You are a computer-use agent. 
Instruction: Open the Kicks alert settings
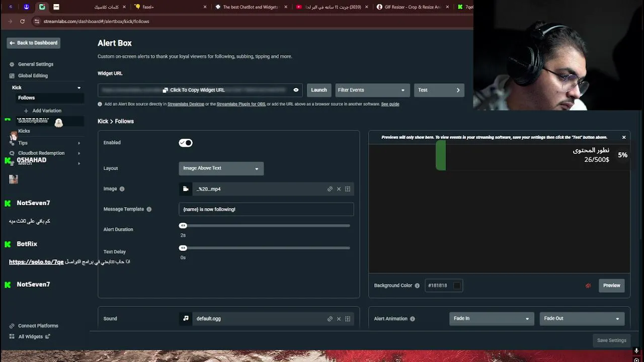coord(24,131)
